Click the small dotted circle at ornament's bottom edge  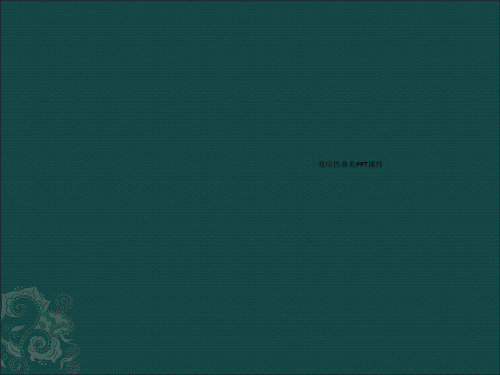pyautogui.click(x=15, y=364)
